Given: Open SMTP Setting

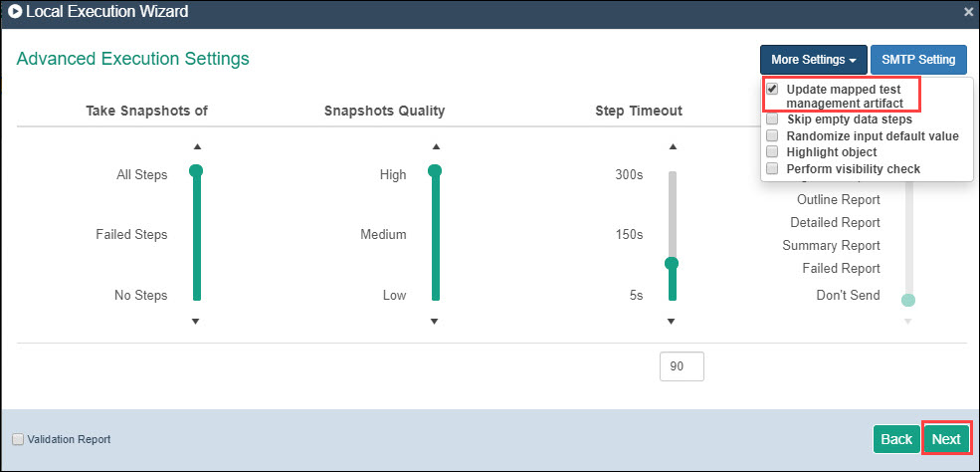Looking at the screenshot, I should click(x=918, y=60).
